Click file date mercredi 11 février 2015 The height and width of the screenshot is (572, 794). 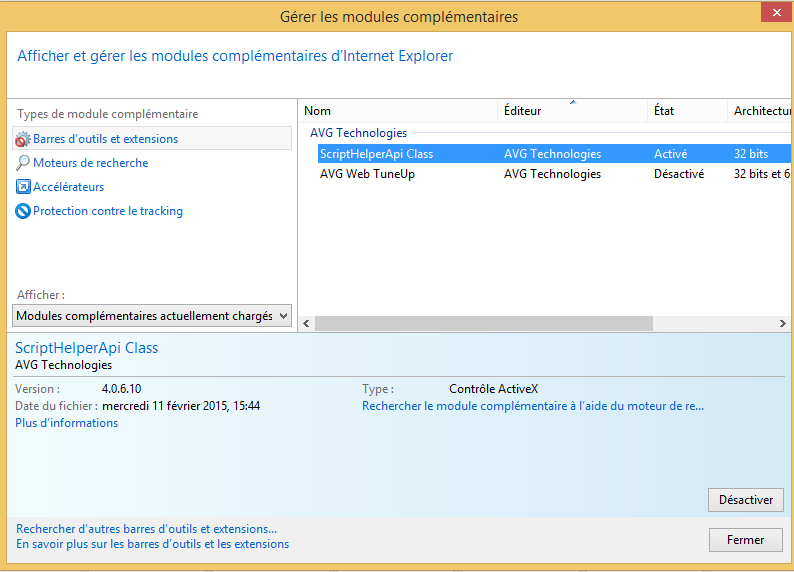181,406
